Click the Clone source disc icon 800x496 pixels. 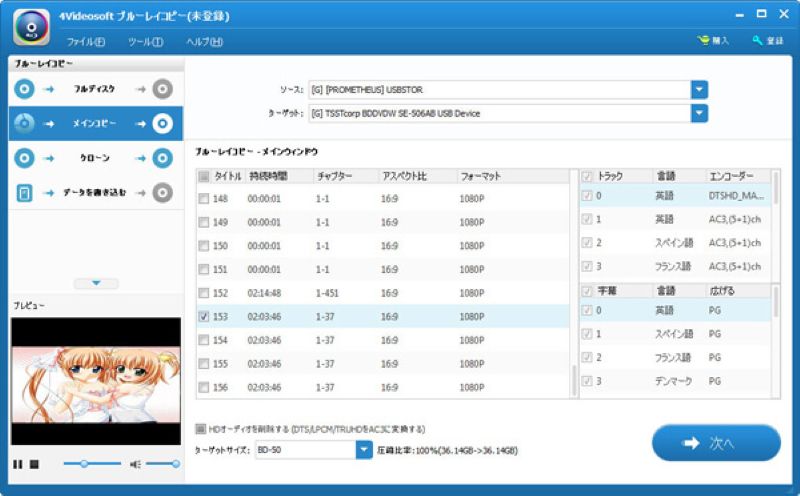[24, 158]
